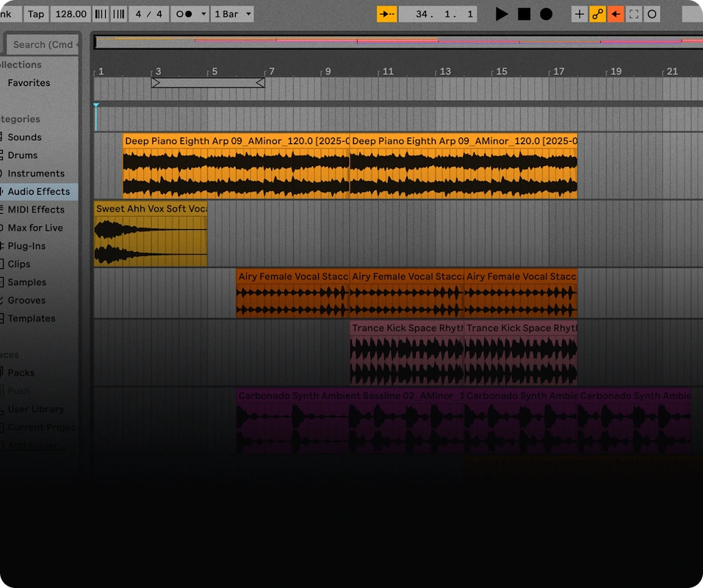The width and height of the screenshot is (703, 588).
Task: Open the browser search dropdown arrow
Action: click(x=76, y=44)
